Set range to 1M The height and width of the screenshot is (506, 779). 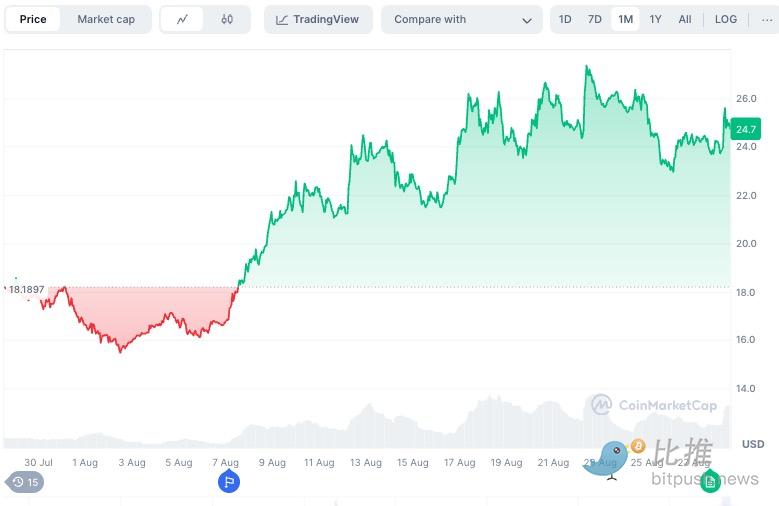[625, 19]
